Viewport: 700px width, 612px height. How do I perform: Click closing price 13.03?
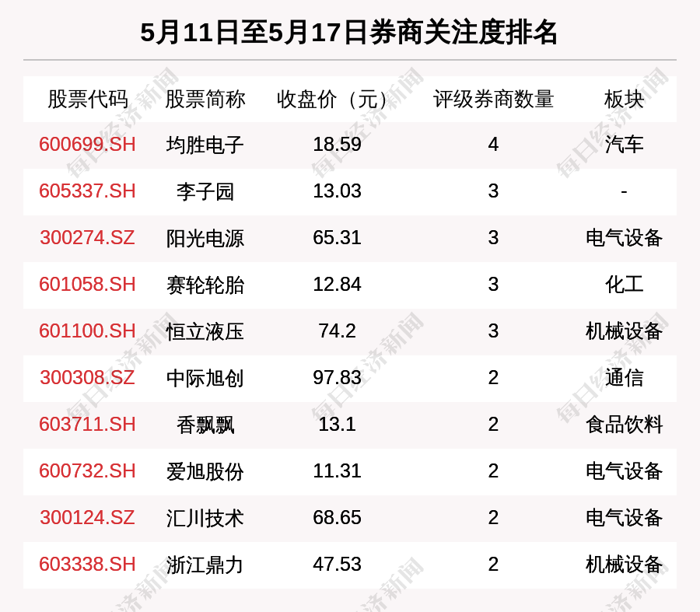pos(337,191)
